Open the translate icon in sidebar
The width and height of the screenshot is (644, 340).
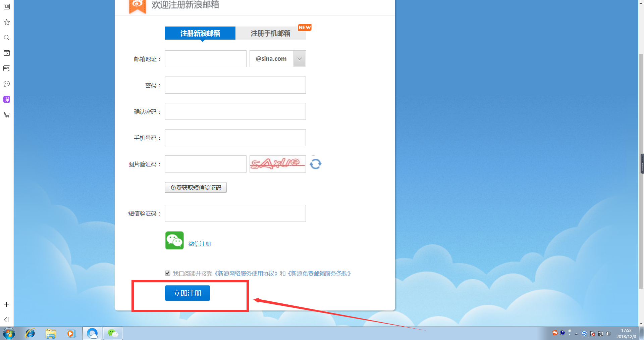pyautogui.click(x=7, y=99)
